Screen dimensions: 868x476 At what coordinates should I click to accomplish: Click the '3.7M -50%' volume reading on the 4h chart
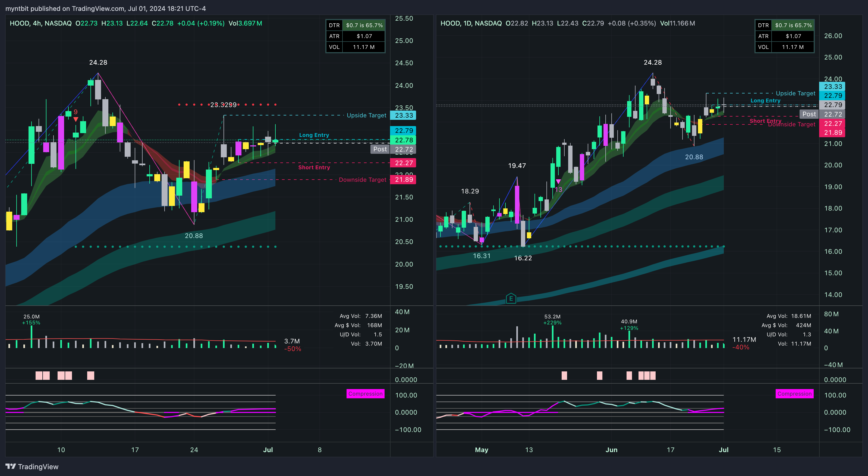[293, 345]
